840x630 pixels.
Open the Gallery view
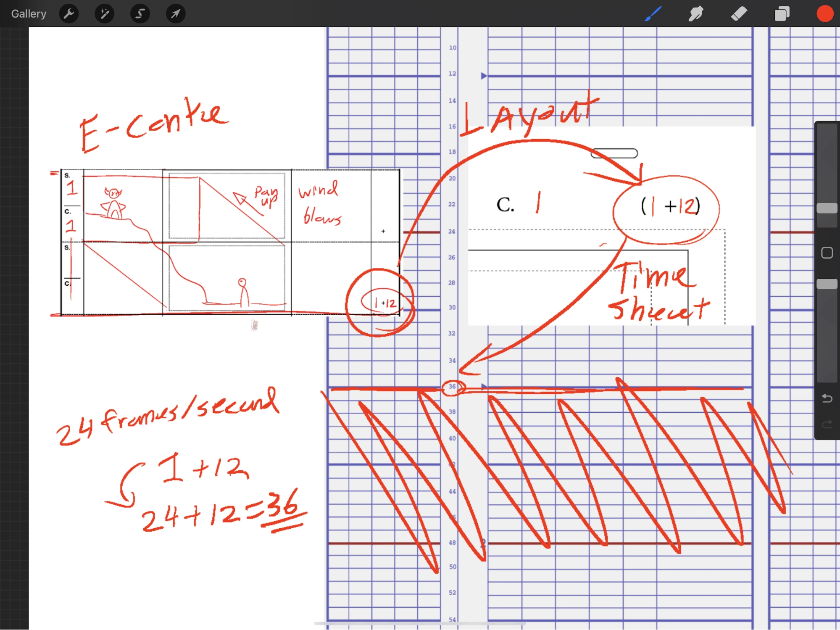[x=29, y=14]
